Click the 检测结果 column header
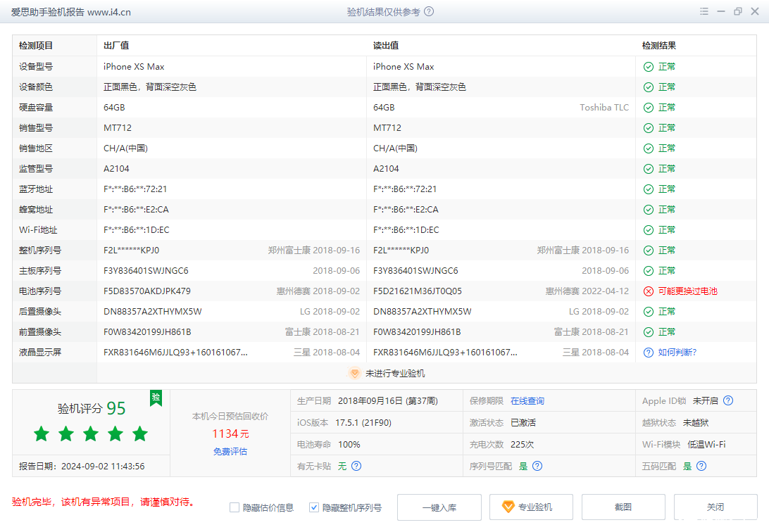Screen dimensions: 769x532 click(658, 46)
